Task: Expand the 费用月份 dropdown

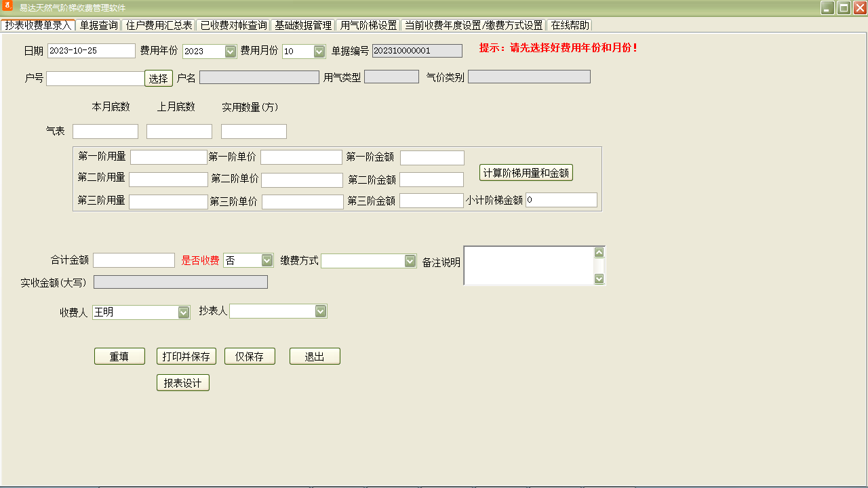Action: pyautogui.click(x=319, y=52)
